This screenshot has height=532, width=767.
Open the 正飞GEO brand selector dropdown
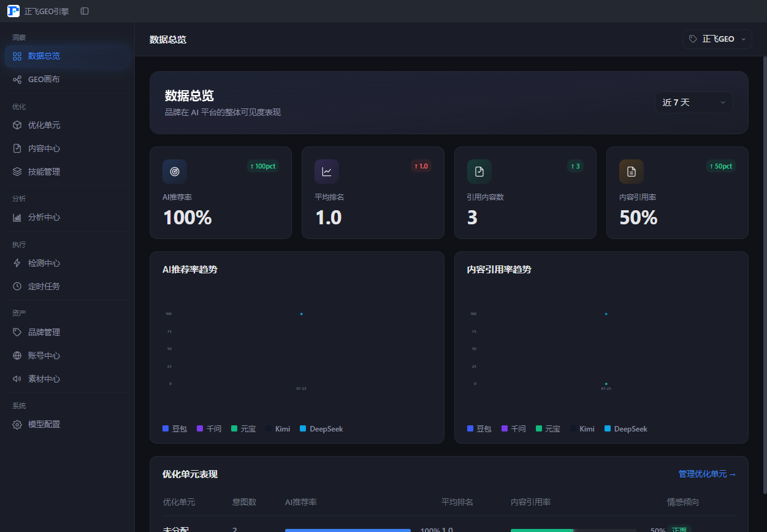click(x=717, y=39)
